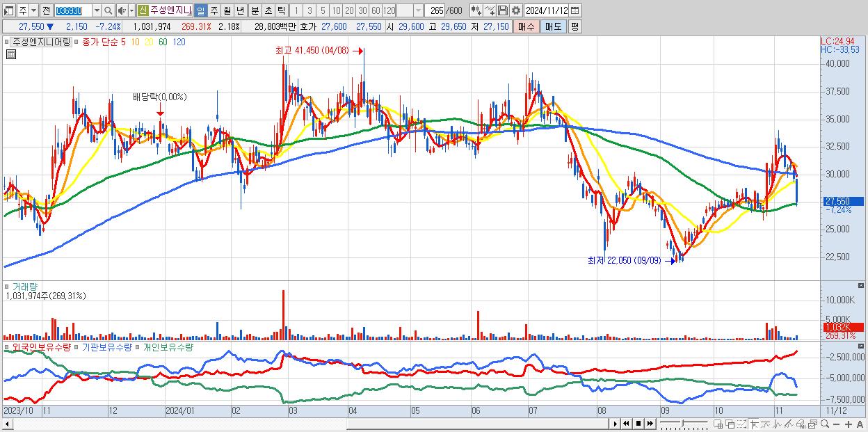
Task: Click the stock search magnifier icon
Action: coord(108,10)
